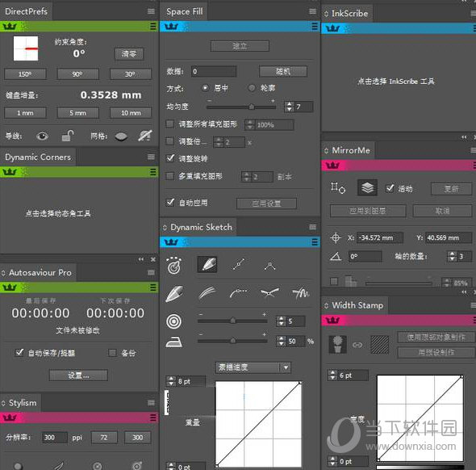This screenshot has height=470, width=476.
Task: Open the sketch speed dropdown in Dynamic Sketch
Action: 253,367
